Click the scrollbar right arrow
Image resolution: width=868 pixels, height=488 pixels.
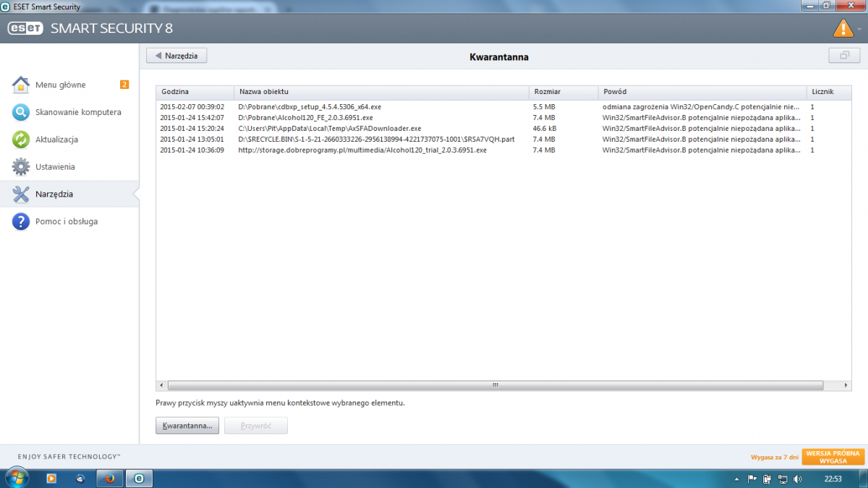(845, 385)
